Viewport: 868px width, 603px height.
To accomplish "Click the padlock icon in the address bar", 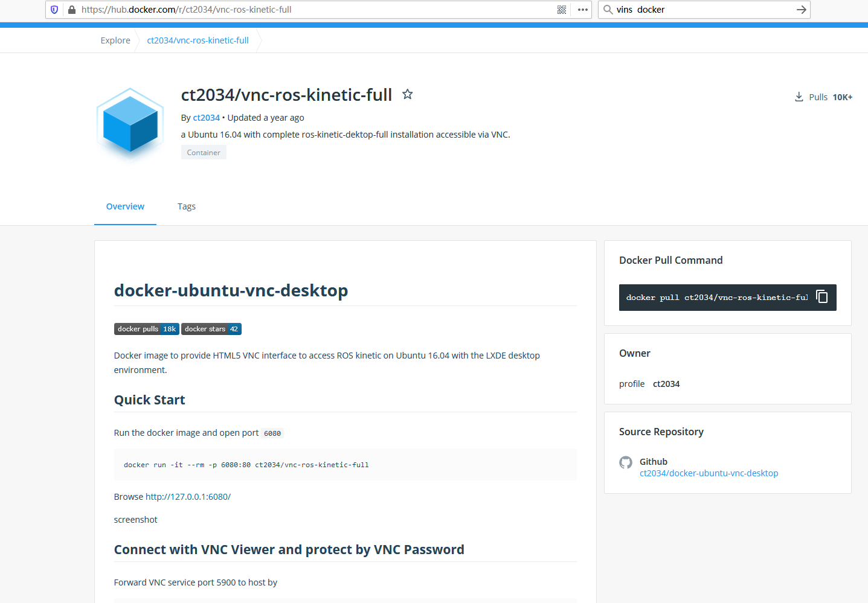I will point(71,10).
